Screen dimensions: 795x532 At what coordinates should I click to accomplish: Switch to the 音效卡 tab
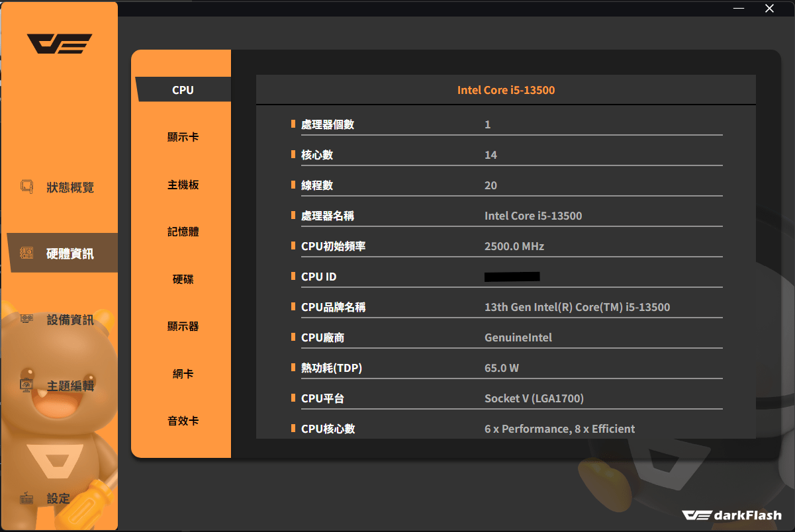[183, 421]
